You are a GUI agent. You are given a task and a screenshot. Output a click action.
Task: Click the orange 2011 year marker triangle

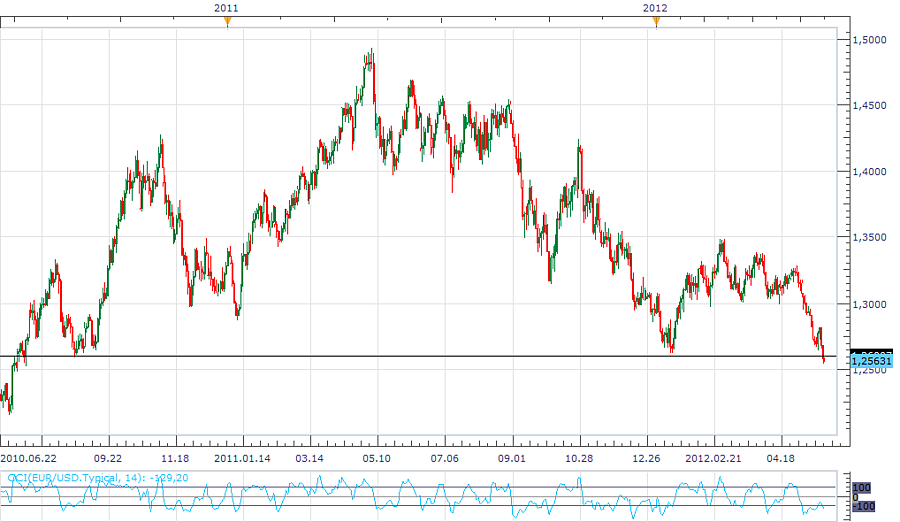point(227,21)
